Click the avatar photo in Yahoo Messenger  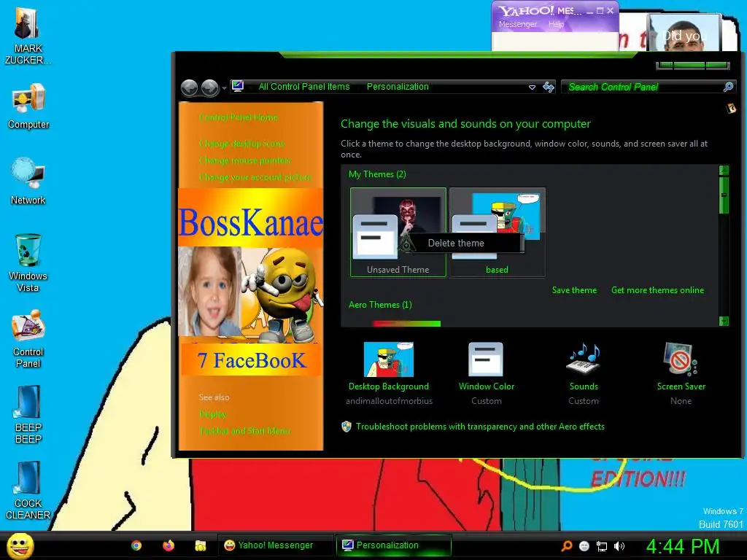pyautogui.click(x=684, y=34)
